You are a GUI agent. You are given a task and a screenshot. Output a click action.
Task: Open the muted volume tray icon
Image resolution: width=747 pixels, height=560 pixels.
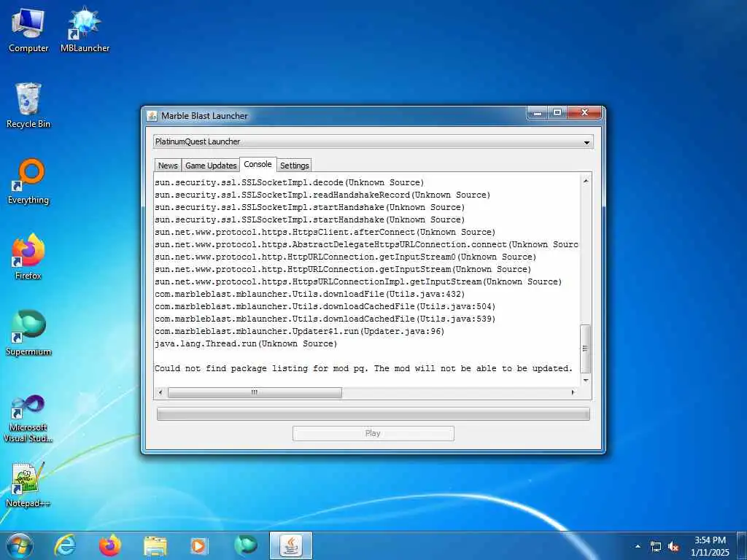point(673,546)
